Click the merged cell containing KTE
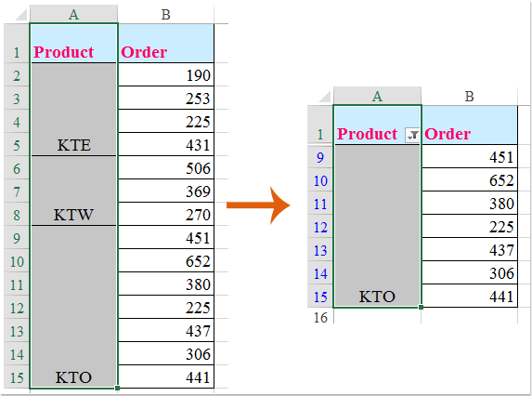 coord(73,110)
